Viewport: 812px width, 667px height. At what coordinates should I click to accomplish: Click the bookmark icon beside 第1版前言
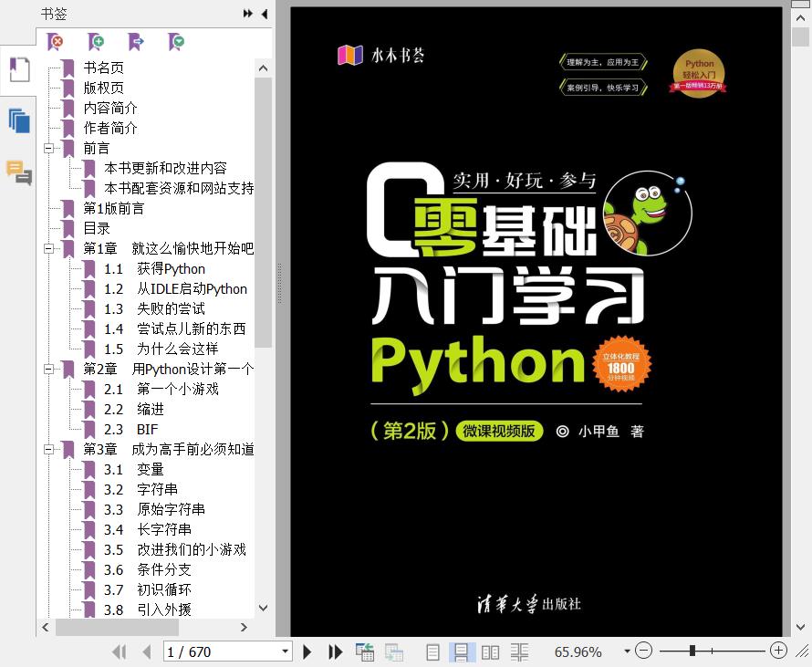(x=68, y=208)
